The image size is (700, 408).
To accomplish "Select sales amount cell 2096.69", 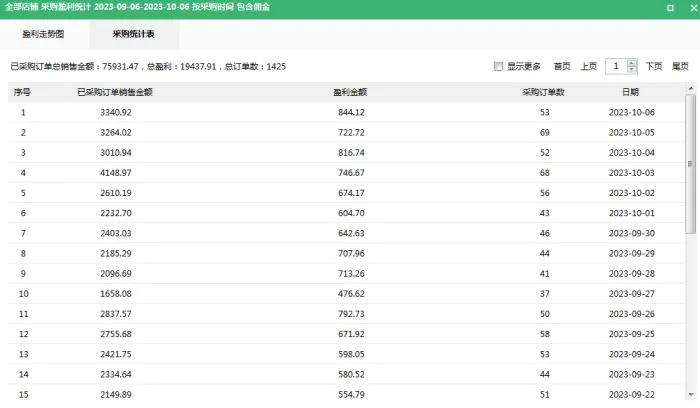I will [x=116, y=274].
